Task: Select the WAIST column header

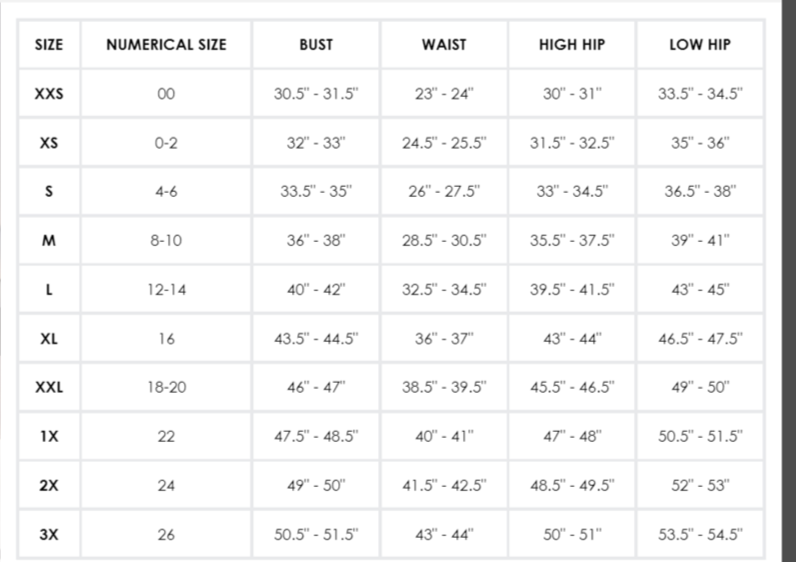Action: tap(444, 45)
